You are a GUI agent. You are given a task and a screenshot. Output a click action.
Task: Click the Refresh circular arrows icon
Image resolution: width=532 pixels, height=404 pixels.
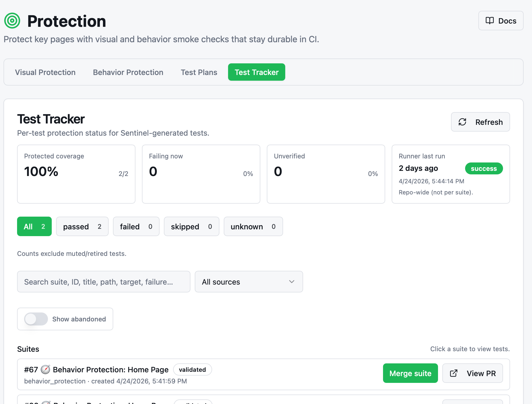[x=462, y=122]
